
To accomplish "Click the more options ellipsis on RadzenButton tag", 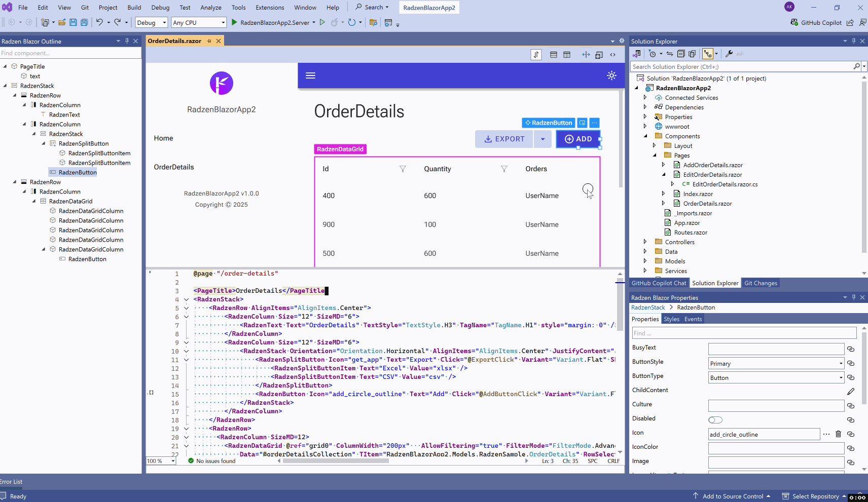I will click(x=595, y=123).
